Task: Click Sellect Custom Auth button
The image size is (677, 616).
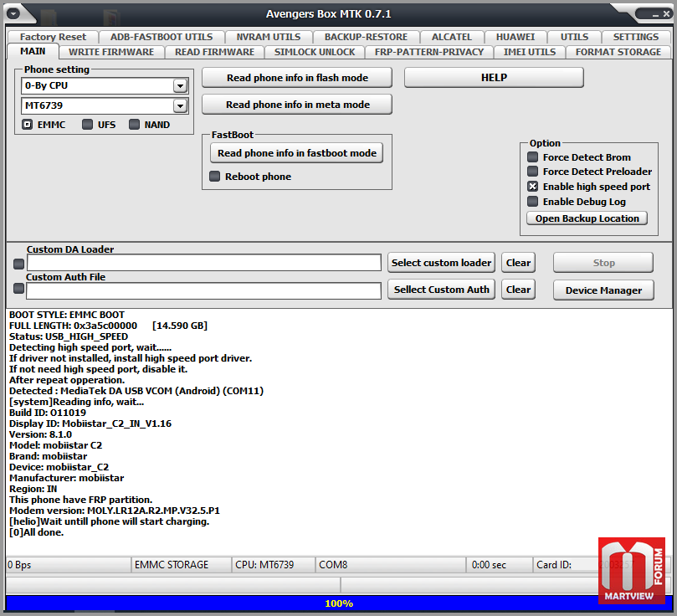Action: (441, 290)
